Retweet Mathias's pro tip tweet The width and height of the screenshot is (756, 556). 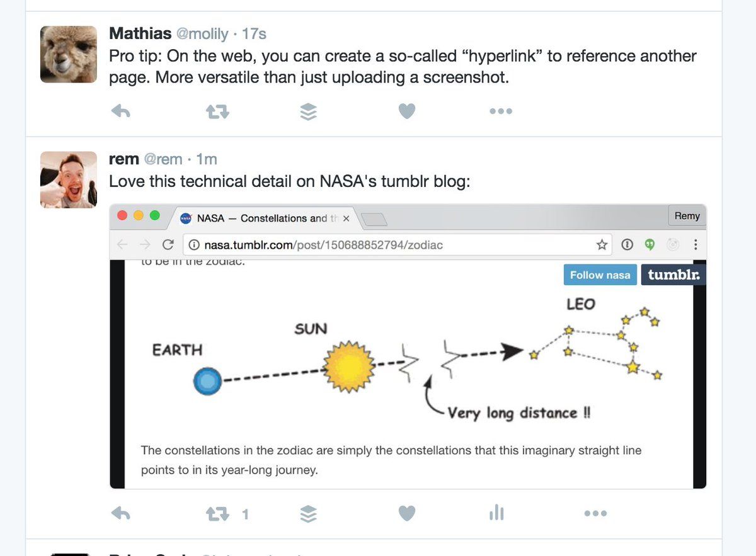click(x=217, y=111)
